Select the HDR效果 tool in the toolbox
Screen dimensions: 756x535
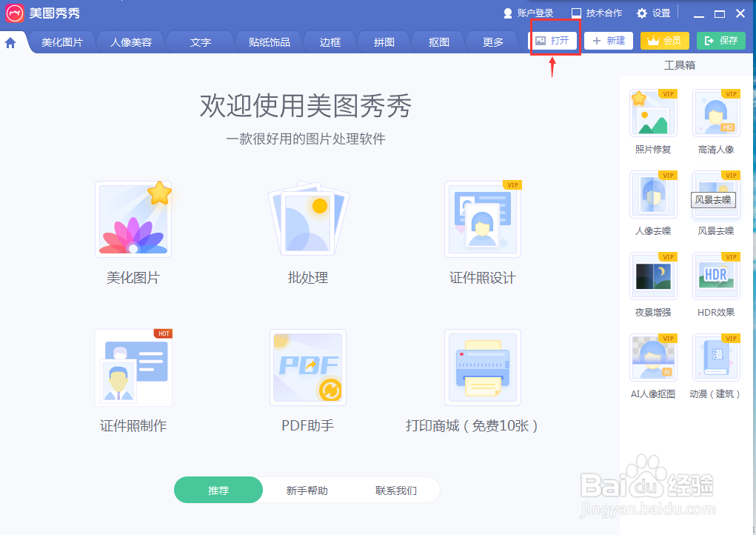(x=716, y=276)
